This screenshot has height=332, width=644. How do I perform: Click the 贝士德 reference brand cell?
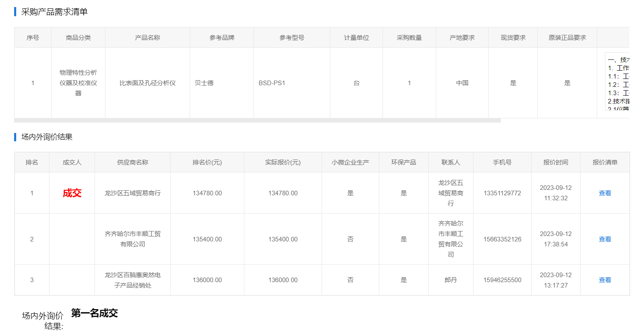coord(204,83)
